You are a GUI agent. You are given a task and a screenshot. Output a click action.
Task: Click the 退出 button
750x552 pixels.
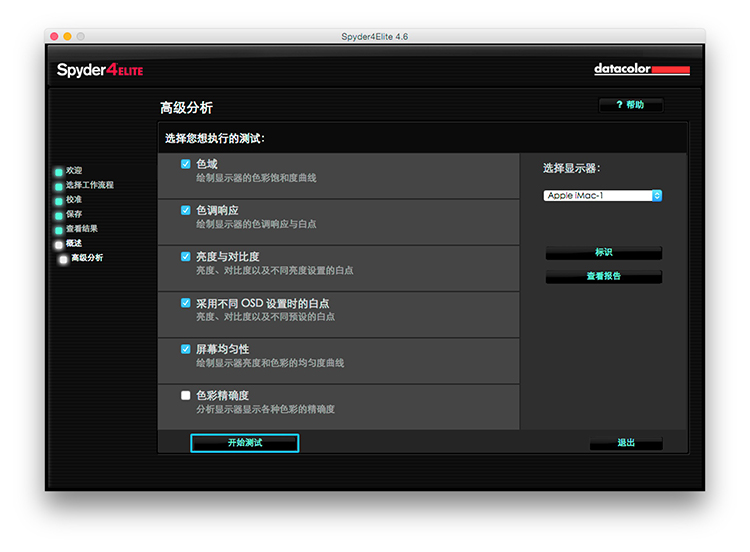pyautogui.click(x=626, y=443)
